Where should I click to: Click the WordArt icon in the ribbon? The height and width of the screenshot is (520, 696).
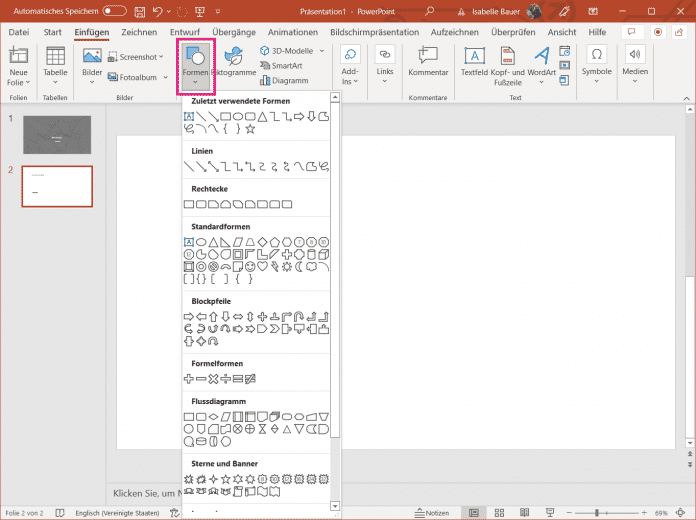[x=541, y=62]
